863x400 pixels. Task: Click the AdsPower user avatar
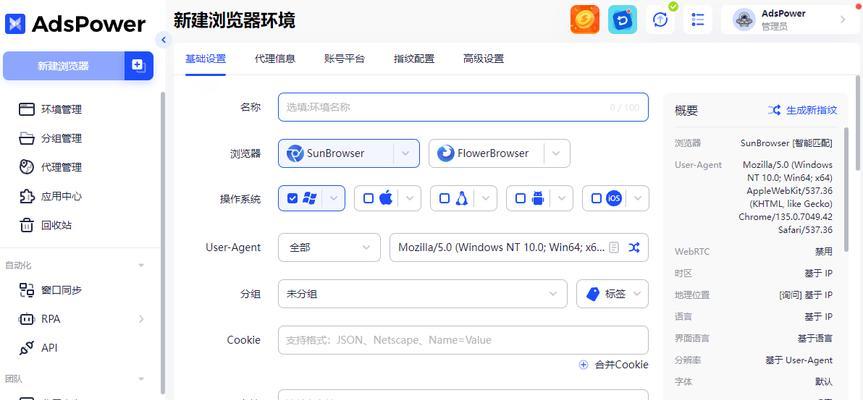point(744,20)
